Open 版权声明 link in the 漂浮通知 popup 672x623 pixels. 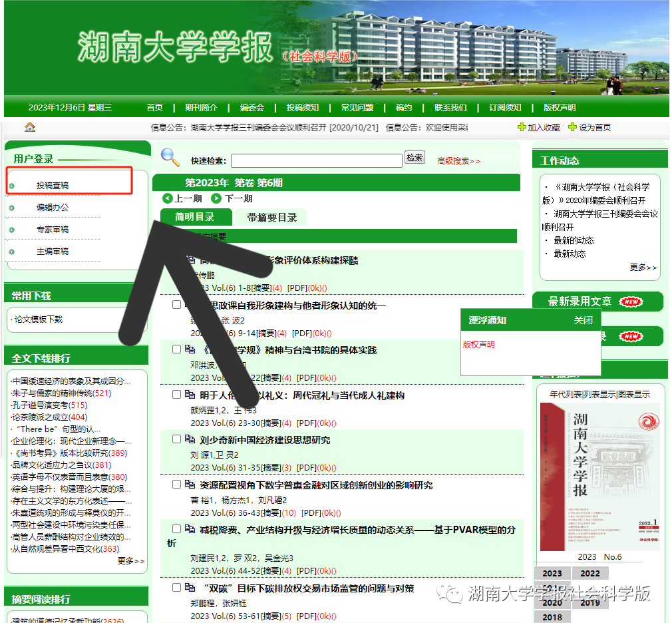tap(478, 344)
